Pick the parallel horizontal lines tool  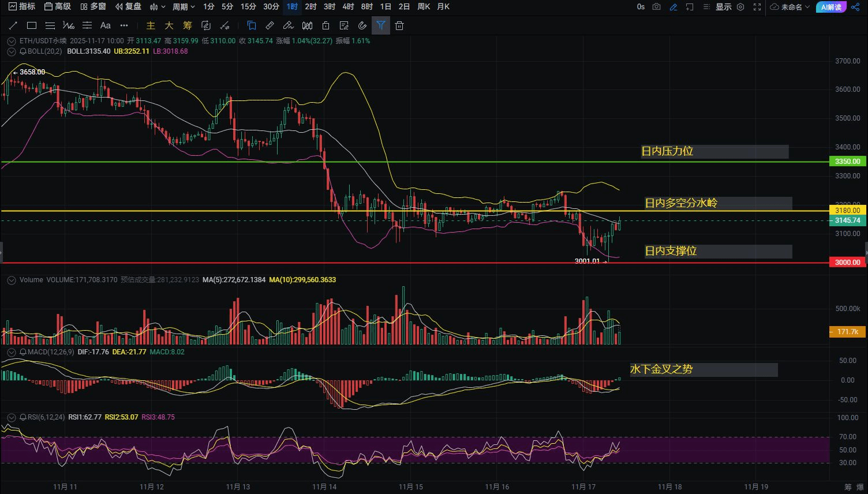(50, 25)
